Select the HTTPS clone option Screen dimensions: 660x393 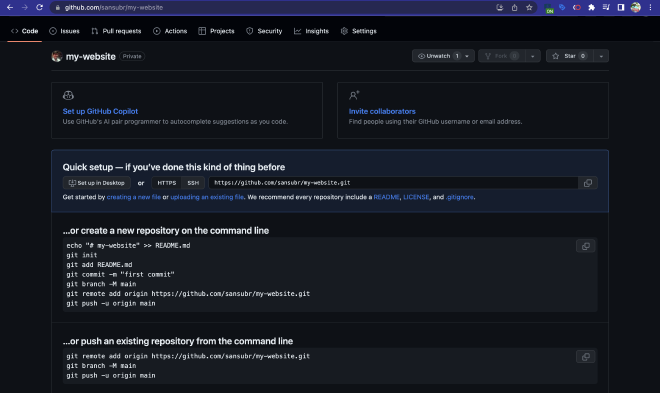167,183
